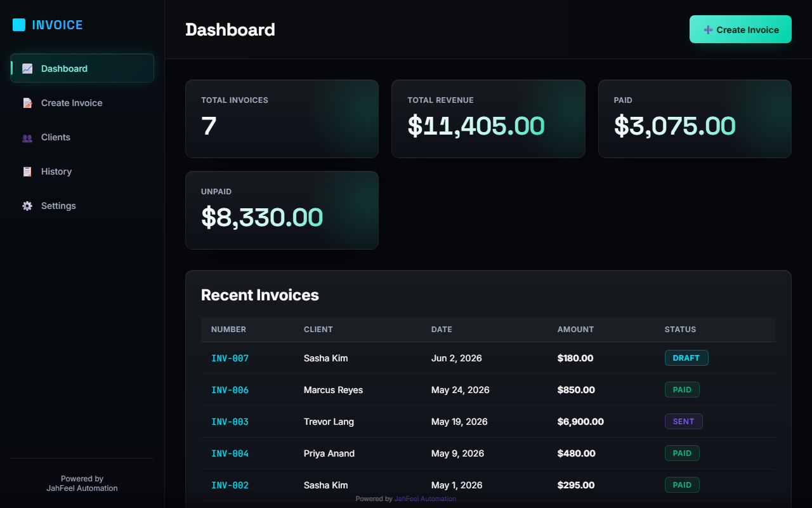
Task: Click client Priya Anand
Action: click(329, 453)
